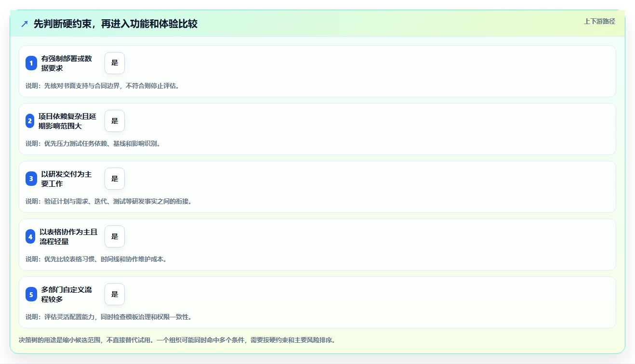This screenshot has height=364, width=635.
Task: Click condition text 以研发交付为主要工作
Action: point(66,179)
